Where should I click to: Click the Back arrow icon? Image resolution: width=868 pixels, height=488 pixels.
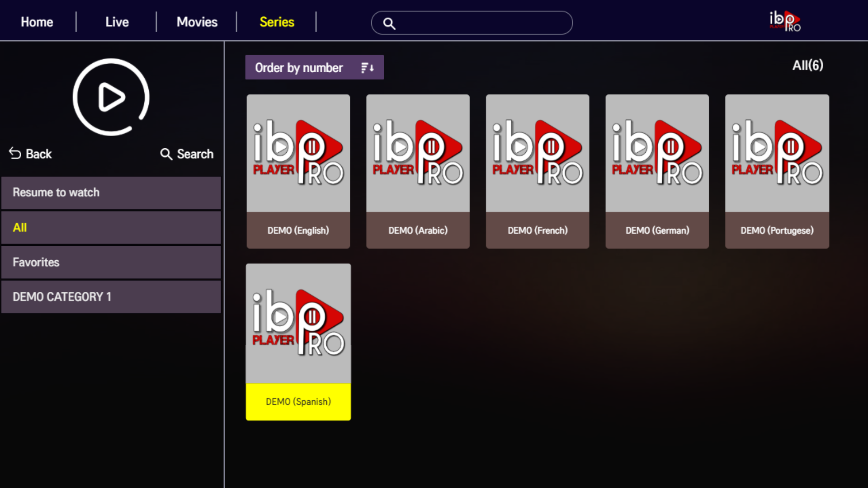(x=15, y=154)
